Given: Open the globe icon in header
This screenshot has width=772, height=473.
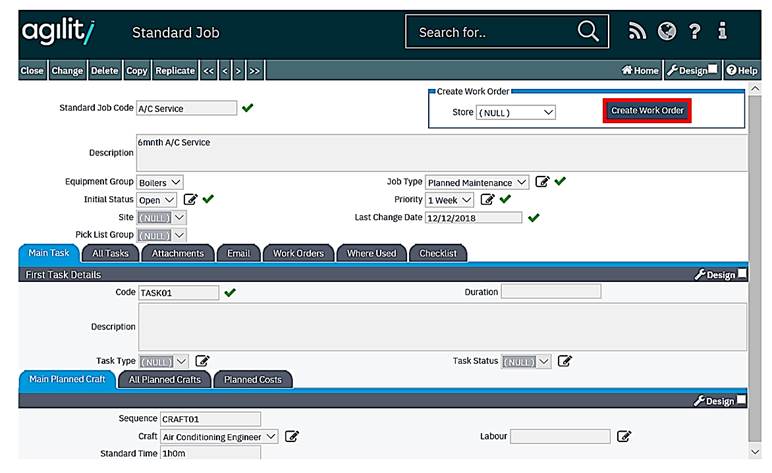Looking at the screenshot, I should pyautogui.click(x=666, y=32).
